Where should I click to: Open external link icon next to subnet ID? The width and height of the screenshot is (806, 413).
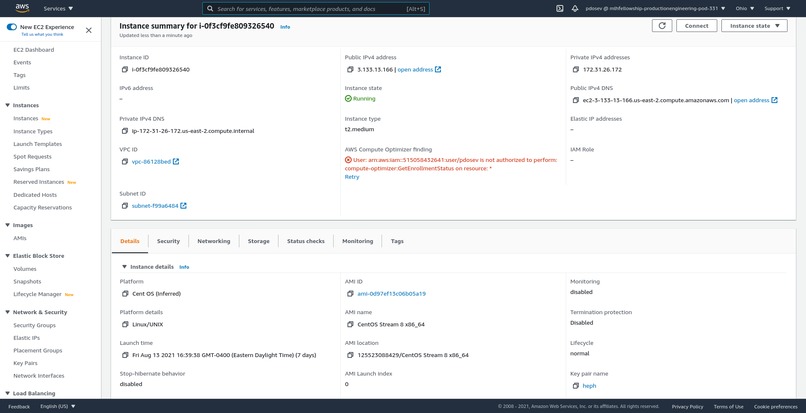[184, 206]
